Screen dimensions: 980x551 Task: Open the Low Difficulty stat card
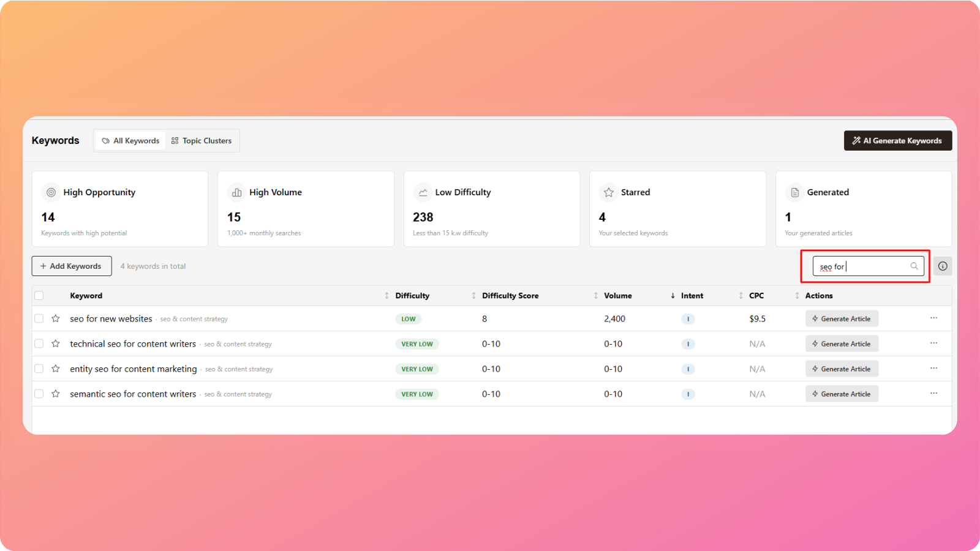pyautogui.click(x=491, y=209)
